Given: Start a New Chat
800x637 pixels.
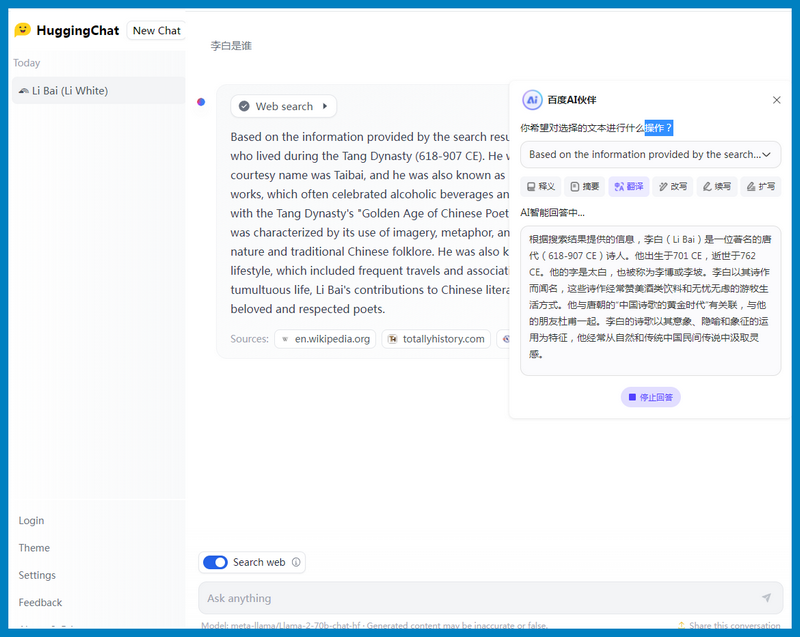Looking at the screenshot, I should 156,31.
